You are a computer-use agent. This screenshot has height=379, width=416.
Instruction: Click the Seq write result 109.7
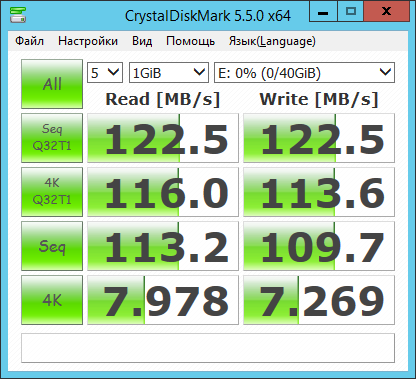(319, 246)
